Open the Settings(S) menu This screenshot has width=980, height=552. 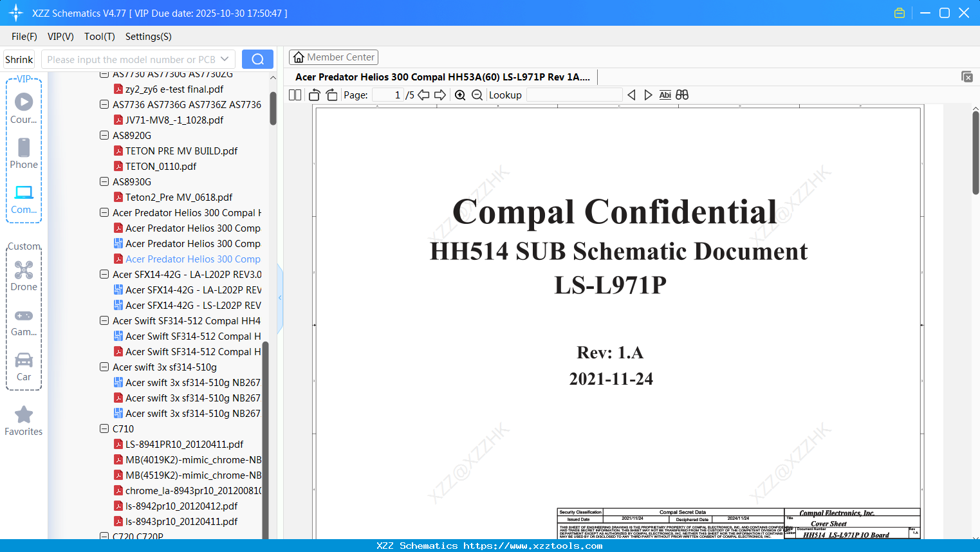[149, 37]
